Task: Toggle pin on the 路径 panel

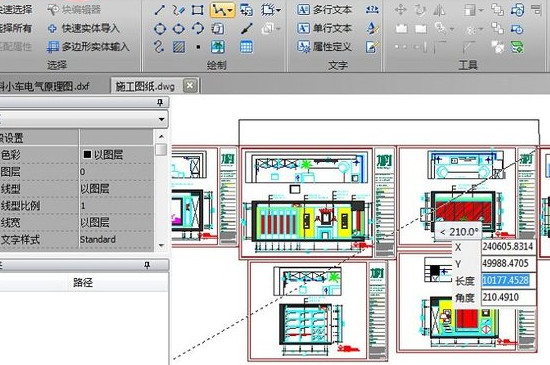Action: (147, 265)
